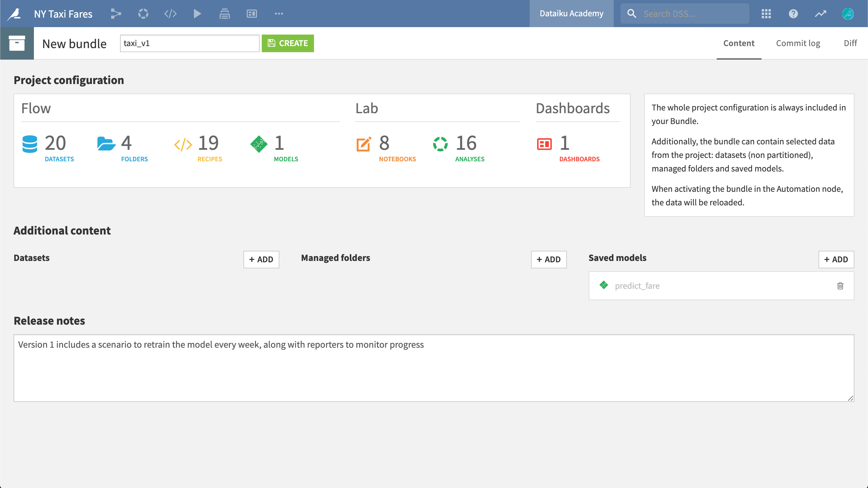Click the NOTEBOOKS label

pos(397,159)
